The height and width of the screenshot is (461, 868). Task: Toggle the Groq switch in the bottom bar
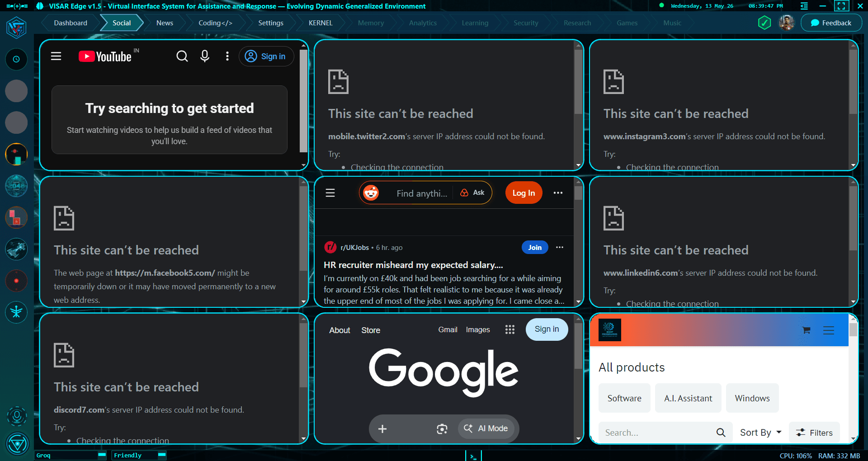pyautogui.click(x=102, y=455)
